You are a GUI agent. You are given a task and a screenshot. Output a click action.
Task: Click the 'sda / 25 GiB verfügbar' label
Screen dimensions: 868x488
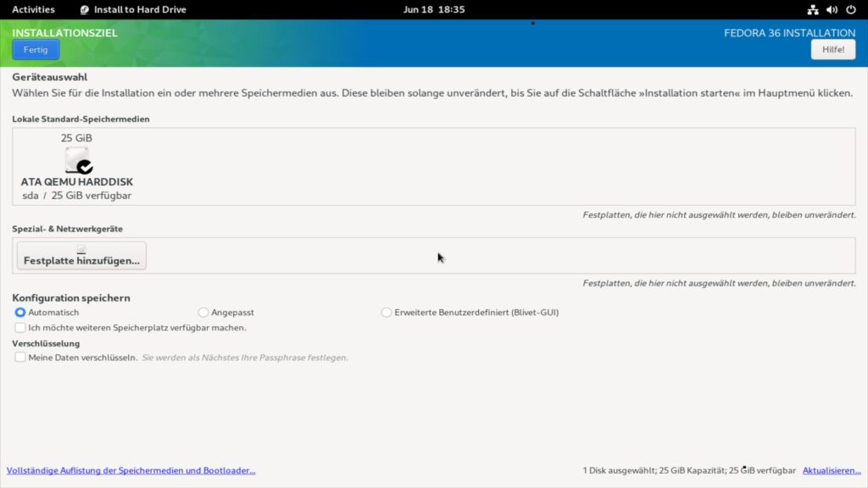[77, 196]
